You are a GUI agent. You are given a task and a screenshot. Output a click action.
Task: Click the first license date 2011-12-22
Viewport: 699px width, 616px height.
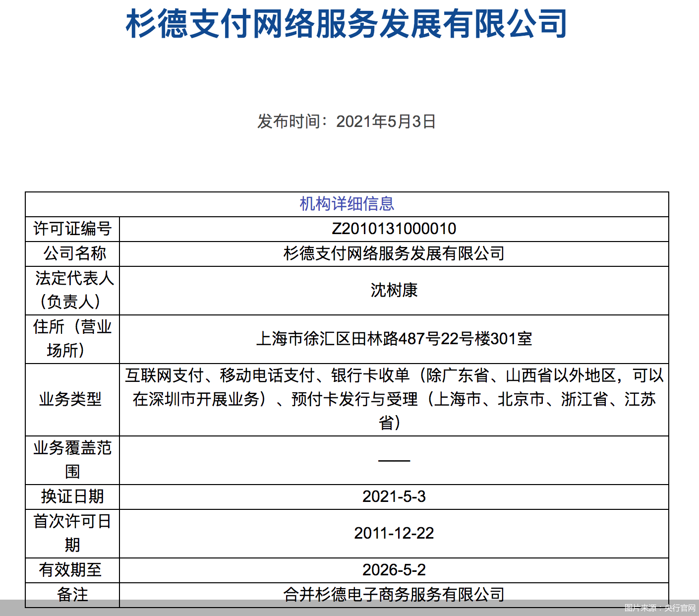tap(394, 533)
